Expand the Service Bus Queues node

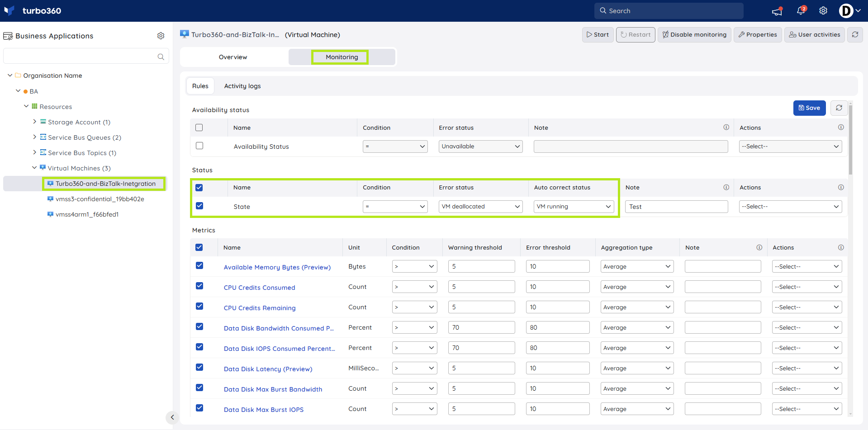coord(35,137)
